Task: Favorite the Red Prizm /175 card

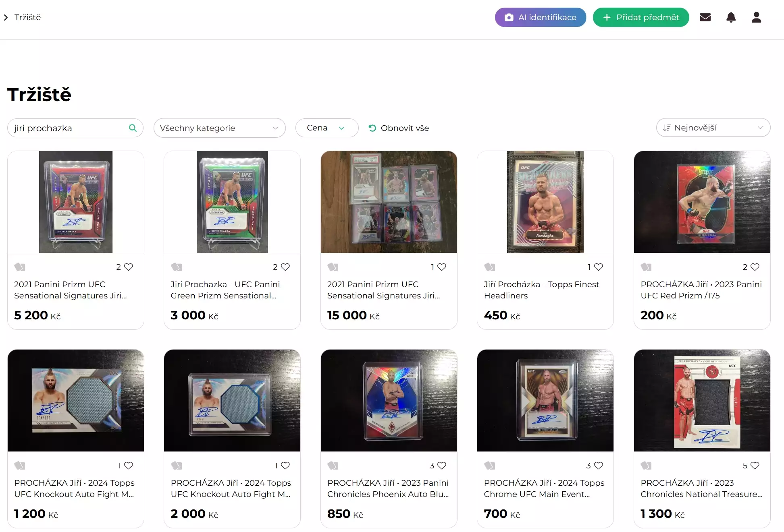Action: [755, 267]
